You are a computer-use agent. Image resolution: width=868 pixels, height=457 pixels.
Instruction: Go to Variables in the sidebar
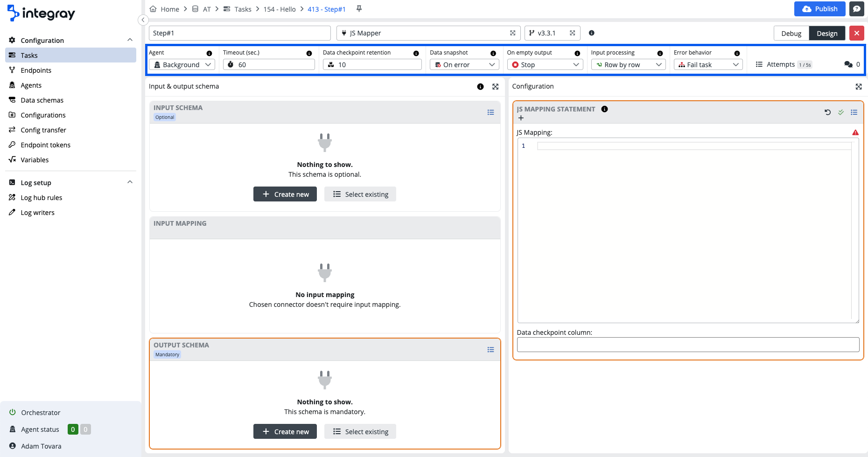35,160
